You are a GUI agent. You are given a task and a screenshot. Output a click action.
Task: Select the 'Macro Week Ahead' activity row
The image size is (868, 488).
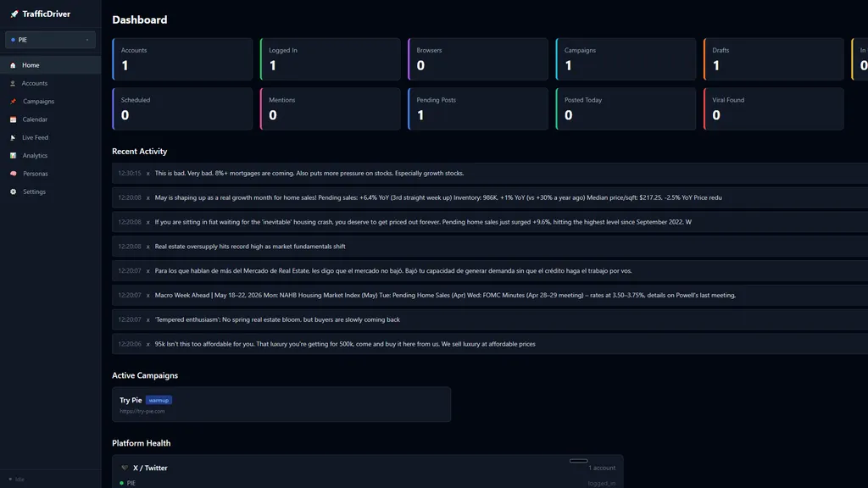click(490, 295)
